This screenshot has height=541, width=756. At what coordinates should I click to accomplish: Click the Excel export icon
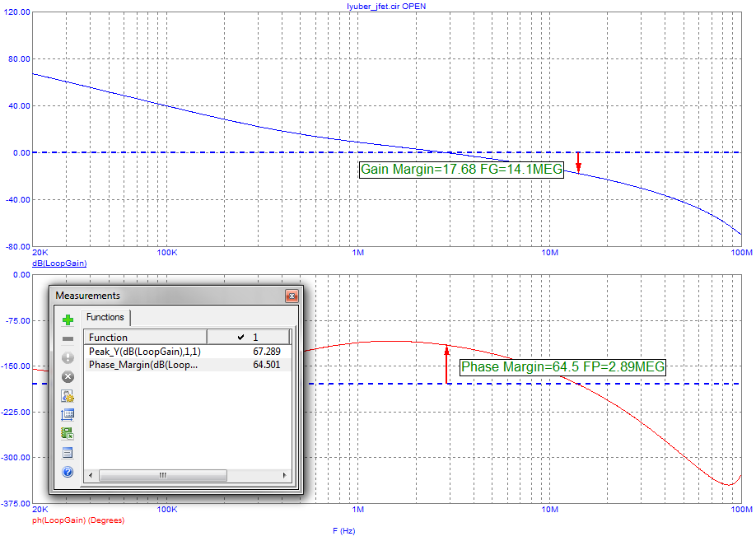(x=68, y=433)
